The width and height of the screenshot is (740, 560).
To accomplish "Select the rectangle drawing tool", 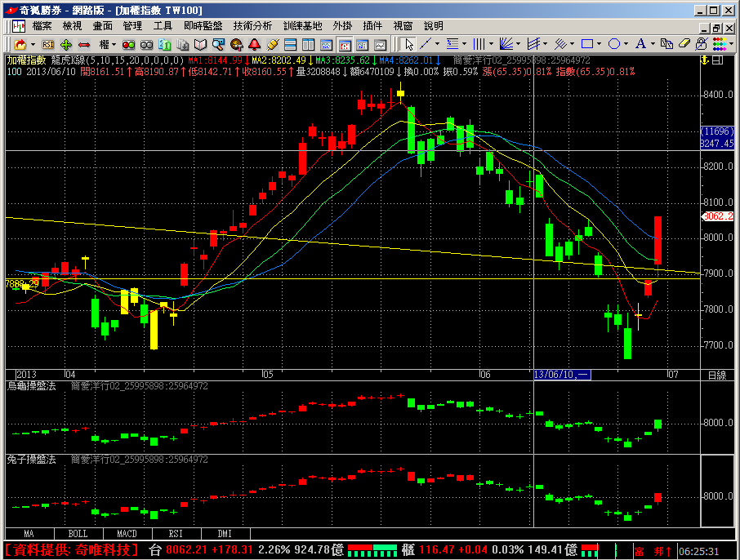I will (587, 44).
